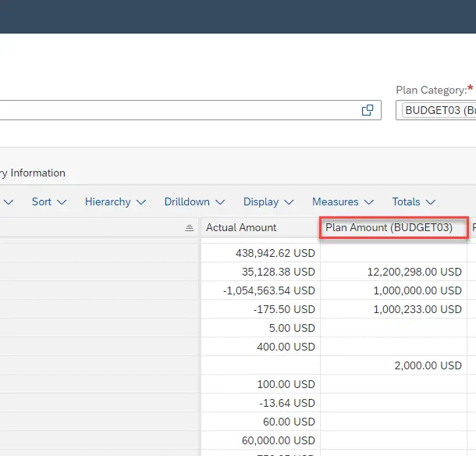Select the BUDGET03 token in Plan Category field
Viewport: 476px width, 456px height.
[x=439, y=110]
